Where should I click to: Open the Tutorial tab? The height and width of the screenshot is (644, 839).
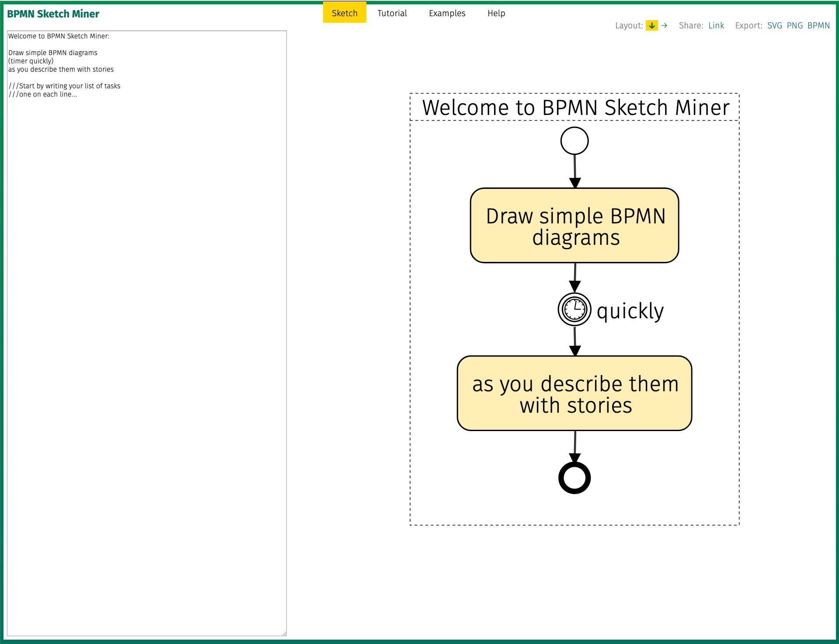(392, 13)
